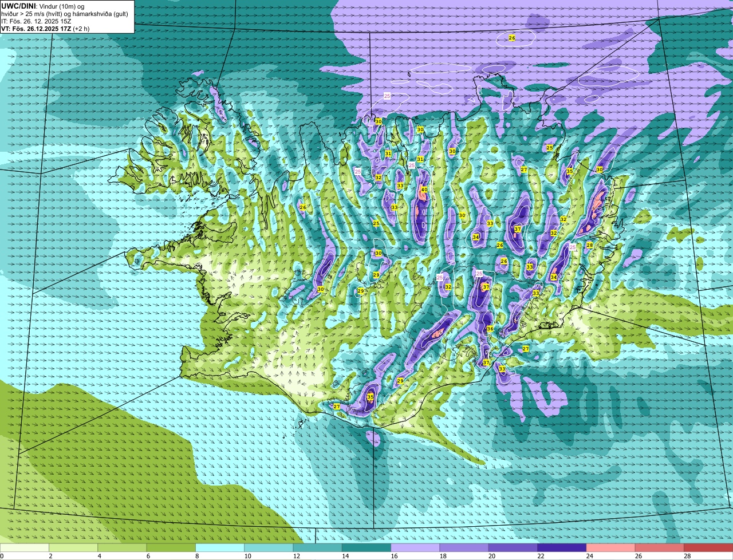This screenshot has width=733, height=560.
Task: Select the 26–28 m/s salmon legend swatch
Action: (x=660, y=547)
